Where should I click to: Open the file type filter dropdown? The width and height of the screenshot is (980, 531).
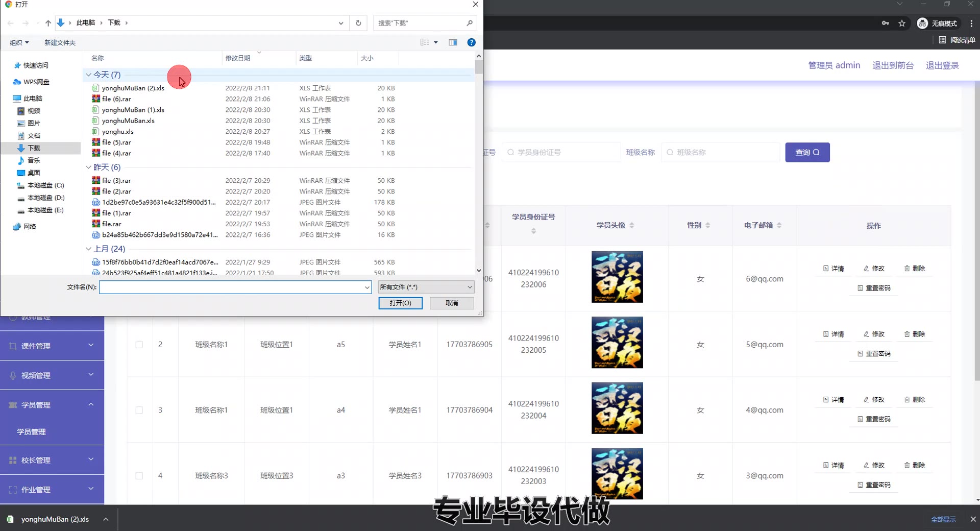(426, 287)
